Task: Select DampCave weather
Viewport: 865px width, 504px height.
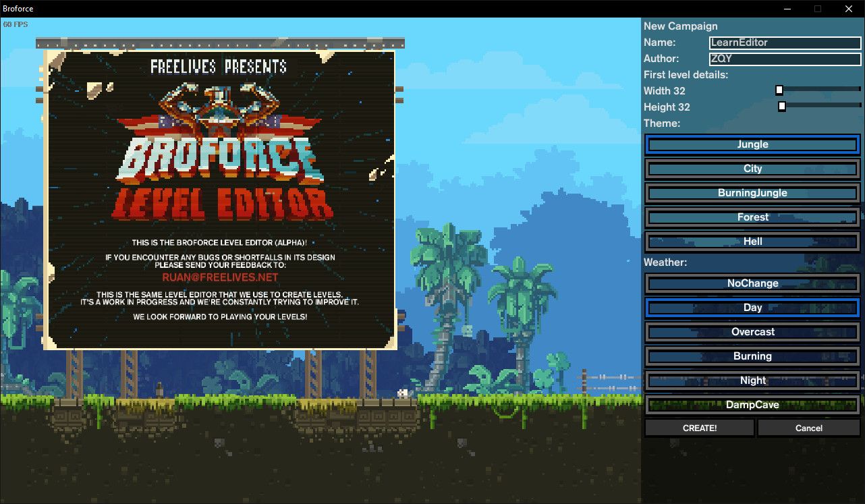Action: pyautogui.click(x=752, y=405)
